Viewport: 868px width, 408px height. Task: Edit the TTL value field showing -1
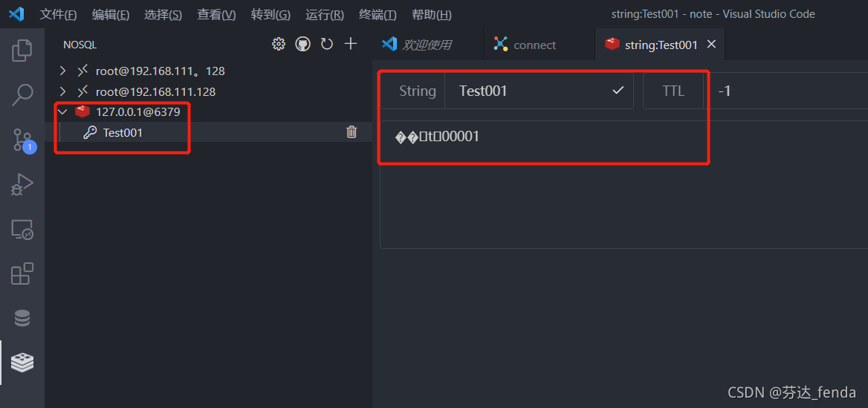click(786, 91)
